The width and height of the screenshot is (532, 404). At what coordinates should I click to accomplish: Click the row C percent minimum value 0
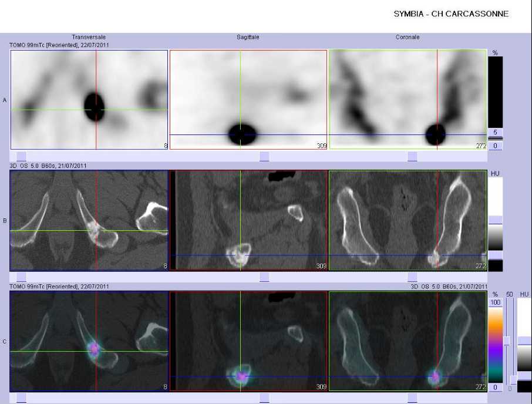(x=496, y=388)
